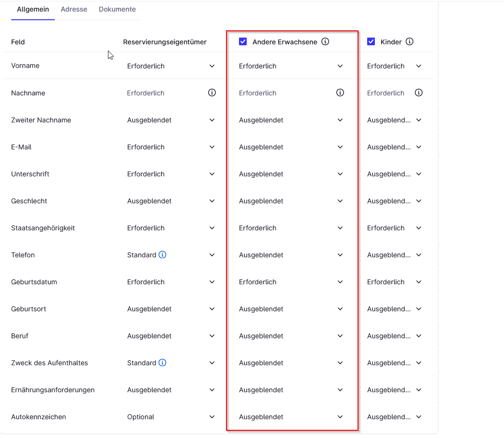Open Vorname dropdown for Reservierungseigentümer

[171, 66]
